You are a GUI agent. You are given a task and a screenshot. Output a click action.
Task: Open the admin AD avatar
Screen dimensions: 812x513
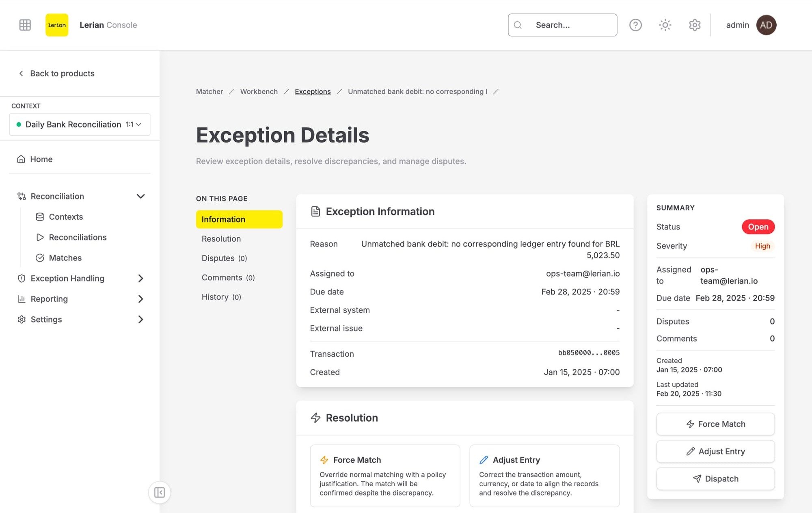tap(766, 25)
